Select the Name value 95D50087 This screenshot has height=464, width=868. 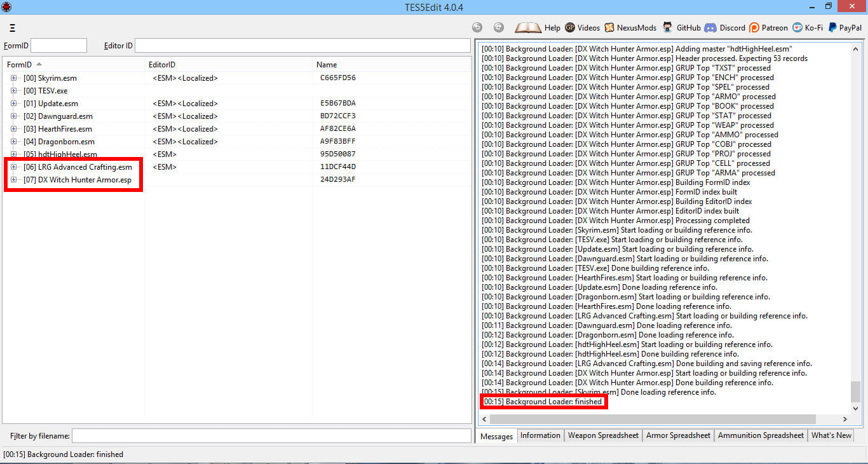click(x=338, y=154)
